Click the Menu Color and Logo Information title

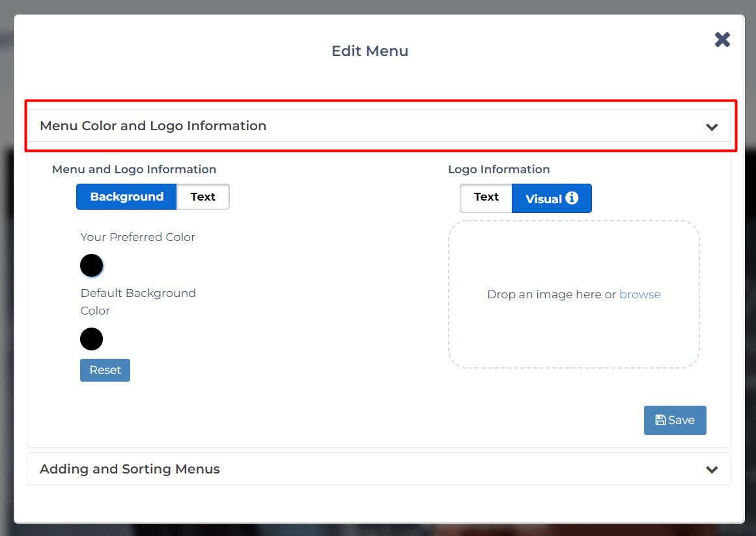pos(153,126)
